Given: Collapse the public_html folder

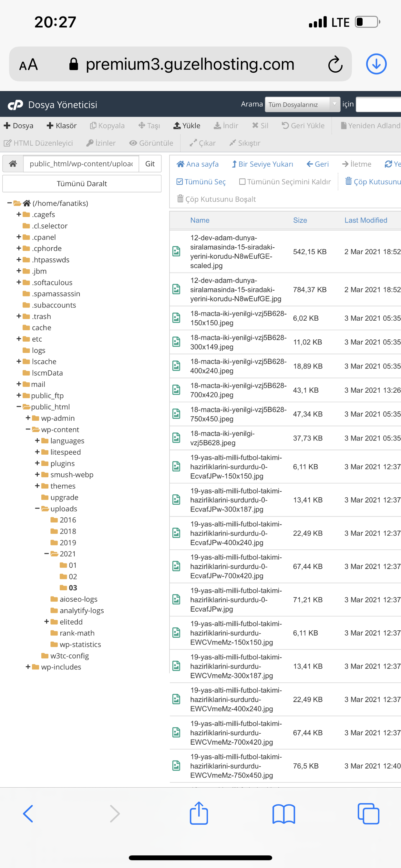Looking at the screenshot, I should 19,407.
